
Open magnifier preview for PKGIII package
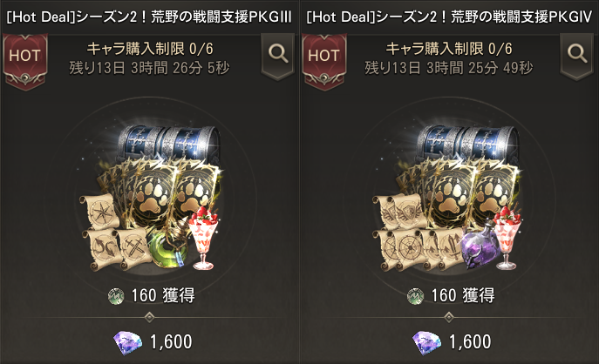click(278, 54)
